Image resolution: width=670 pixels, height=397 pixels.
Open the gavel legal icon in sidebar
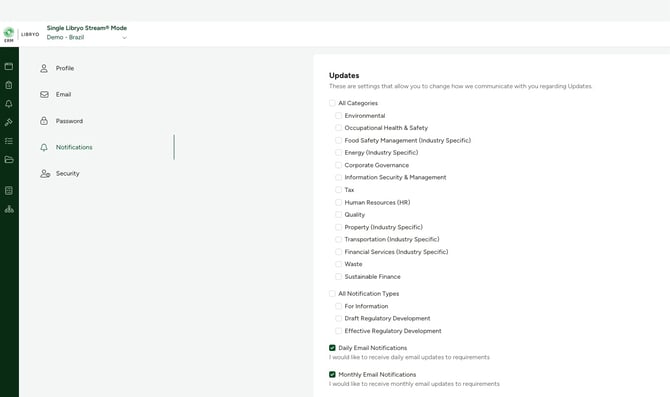pyautogui.click(x=9, y=122)
